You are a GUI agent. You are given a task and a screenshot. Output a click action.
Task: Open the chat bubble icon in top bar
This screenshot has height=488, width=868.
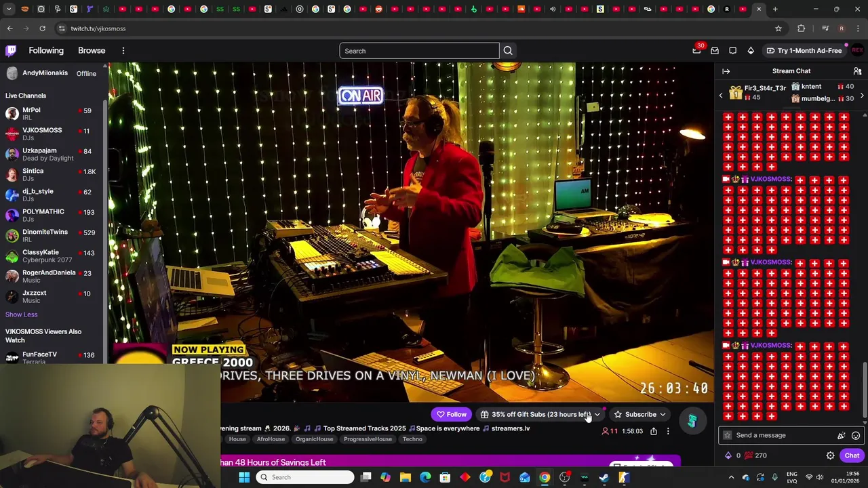click(x=732, y=51)
